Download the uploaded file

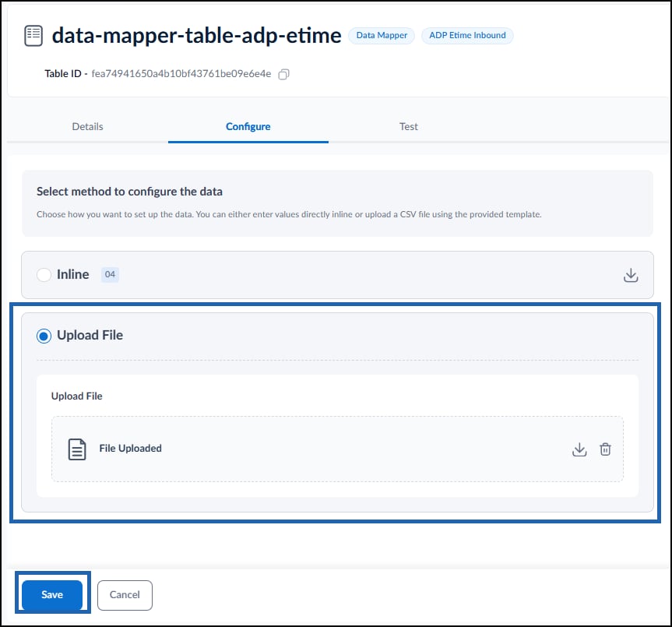click(579, 449)
